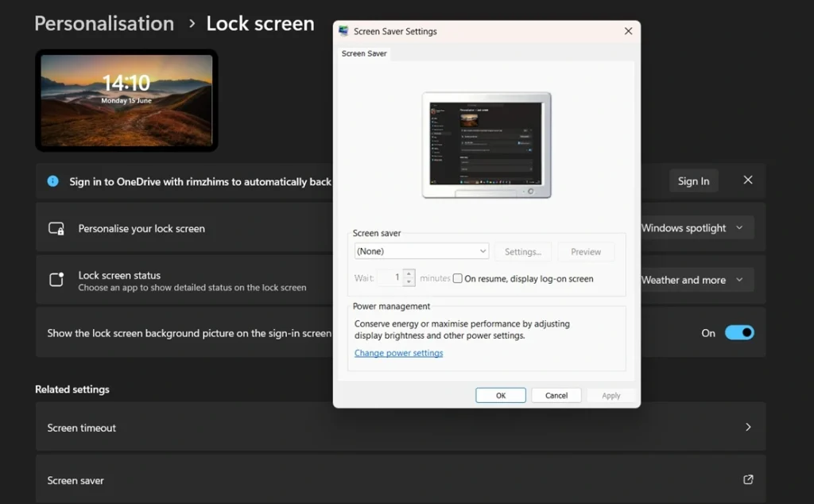Viewport: 814px width, 504px height.
Task: Open the Screen timeout related setting
Action: [x=401, y=427]
